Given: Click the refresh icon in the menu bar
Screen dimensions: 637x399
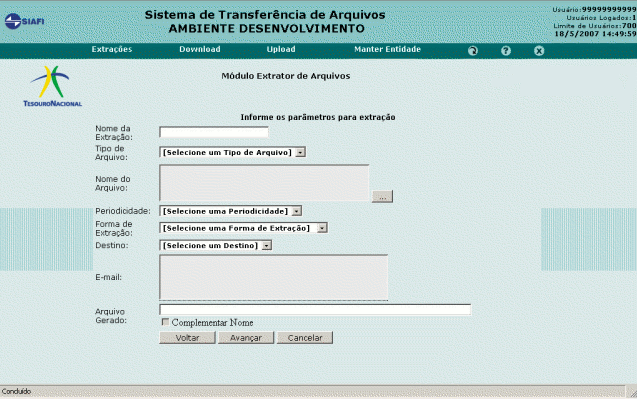Looking at the screenshot, I should pos(473,51).
